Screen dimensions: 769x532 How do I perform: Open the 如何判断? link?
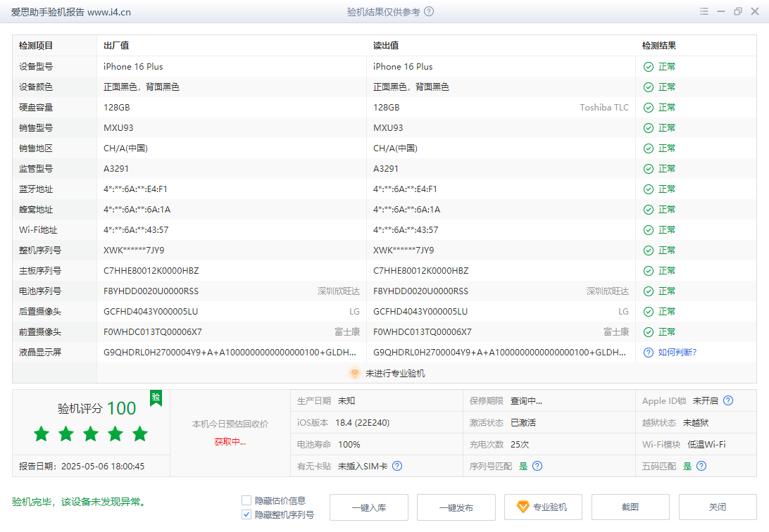point(677,353)
